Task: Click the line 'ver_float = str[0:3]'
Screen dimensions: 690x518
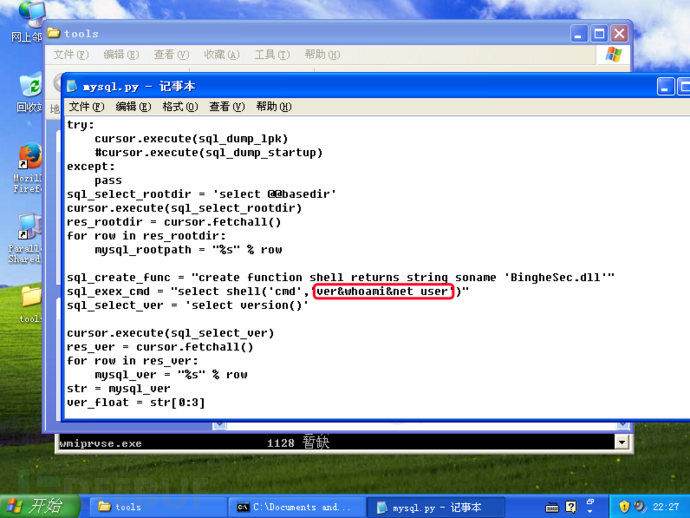Action: 136,402
